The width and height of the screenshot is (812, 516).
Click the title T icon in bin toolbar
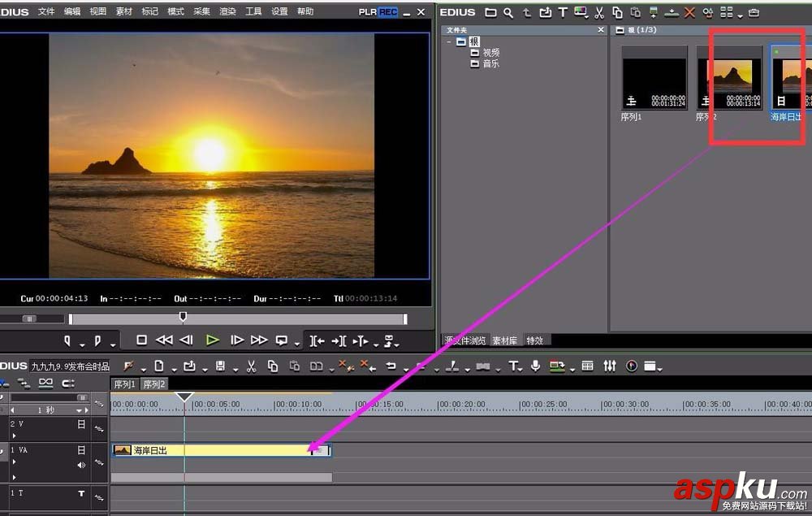563,12
